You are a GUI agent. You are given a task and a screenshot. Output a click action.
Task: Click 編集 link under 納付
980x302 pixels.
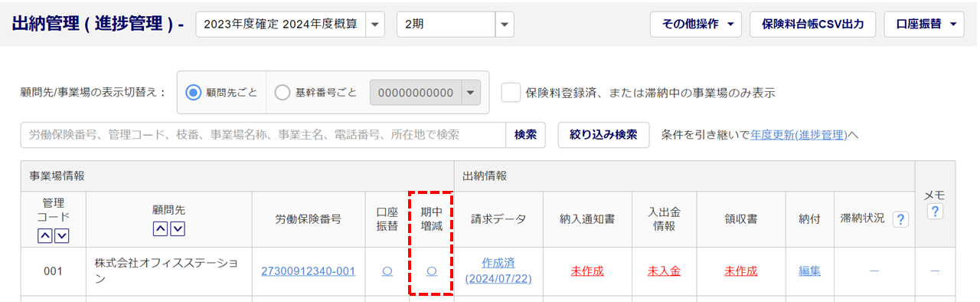[x=809, y=271]
